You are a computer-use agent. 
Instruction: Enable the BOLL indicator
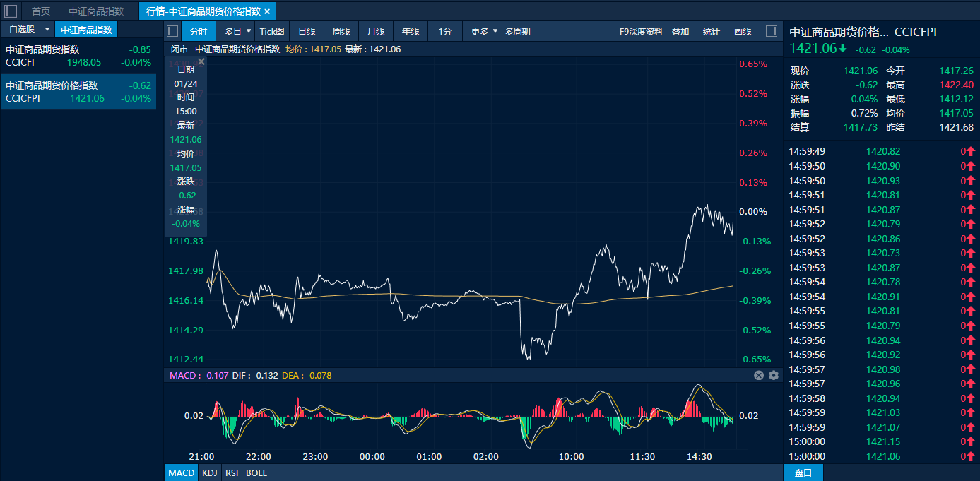coord(256,473)
